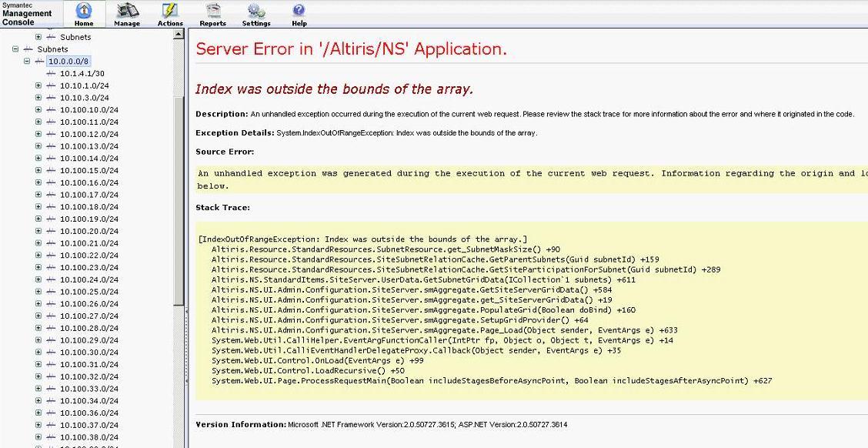This screenshot has height=448, width=868.
Task: Click the tree panel vertical scrollbar
Action: point(179,192)
